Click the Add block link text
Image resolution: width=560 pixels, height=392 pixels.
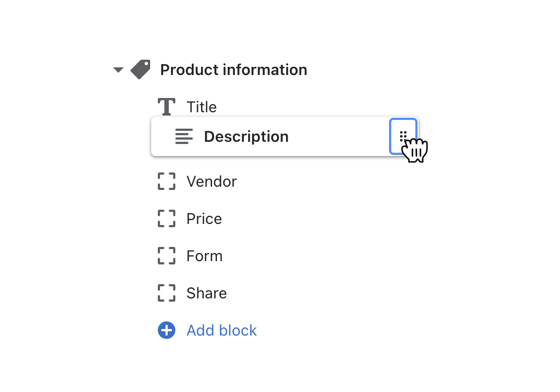tap(221, 331)
